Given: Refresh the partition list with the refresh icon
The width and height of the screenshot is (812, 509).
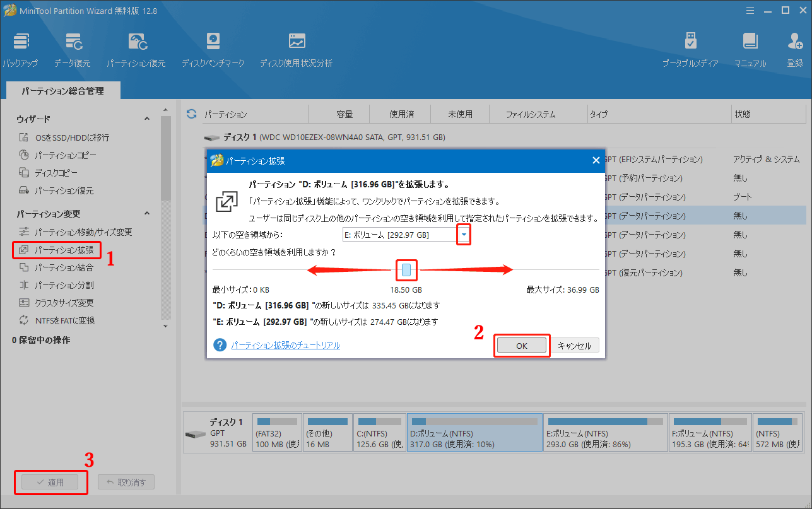Looking at the screenshot, I should pyautogui.click(x=192, y=114).
